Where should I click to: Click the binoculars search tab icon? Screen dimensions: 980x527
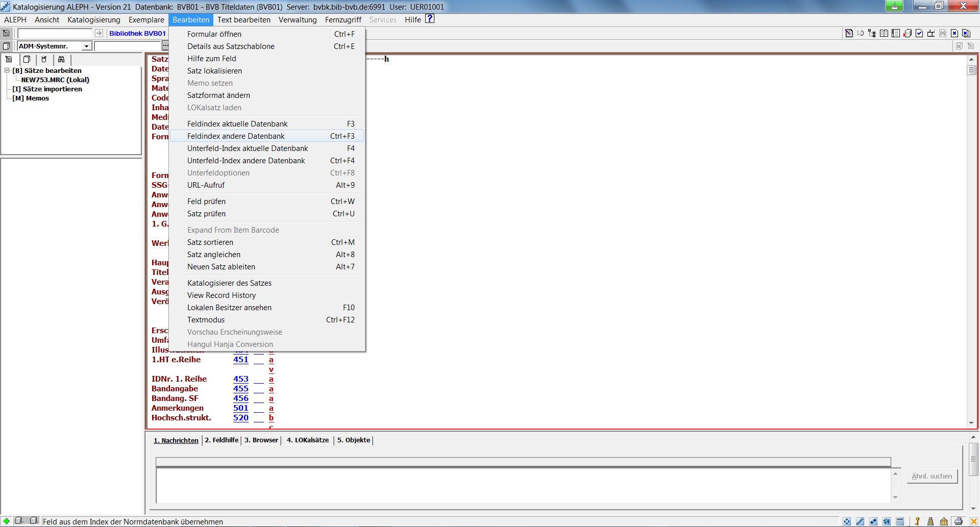tap(61, 59)
